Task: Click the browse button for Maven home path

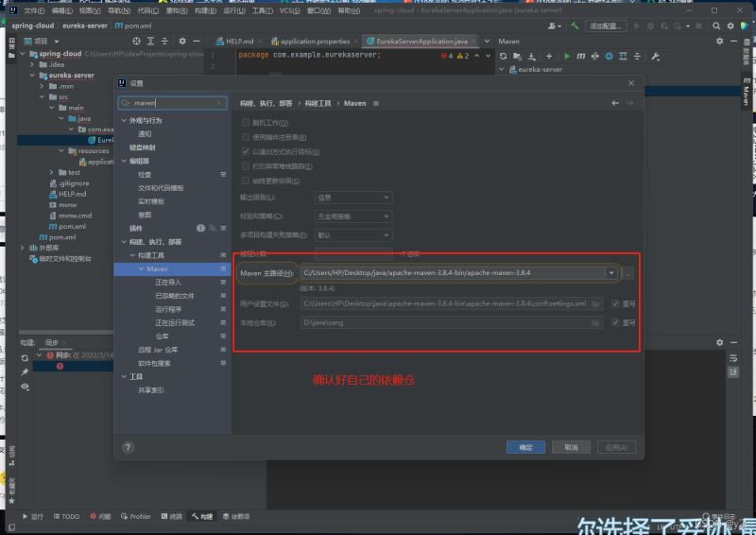Action: (x=628, y=273)
